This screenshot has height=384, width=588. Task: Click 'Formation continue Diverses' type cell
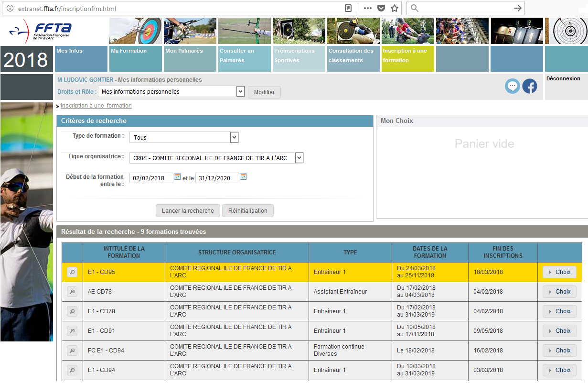[x=350, y=351]
